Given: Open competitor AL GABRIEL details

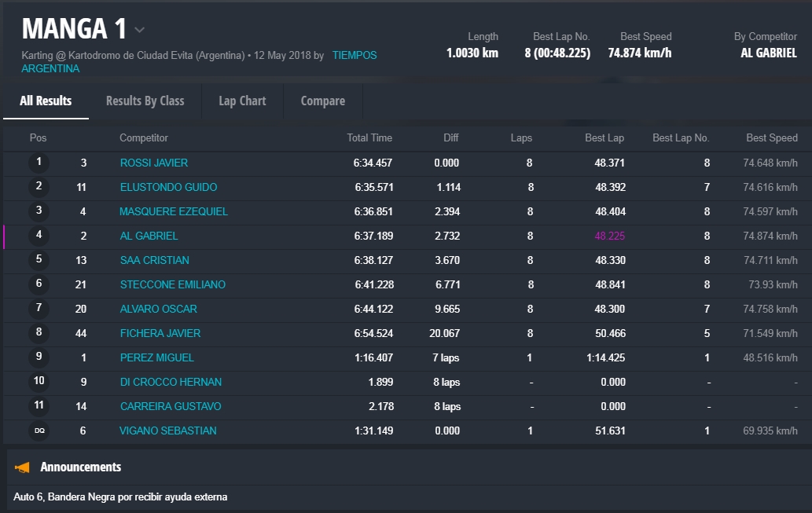Looking at the screenshot, I should point(149,236).
